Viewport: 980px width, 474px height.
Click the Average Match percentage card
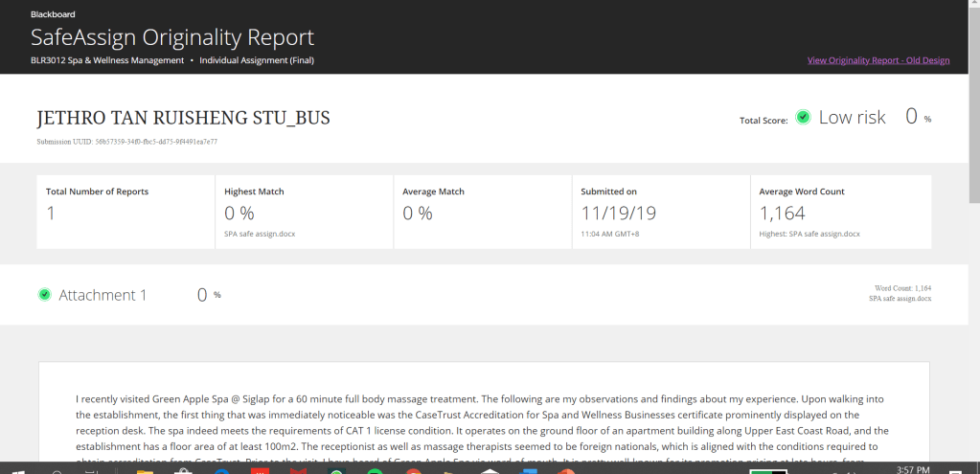(x=482, y=212)
